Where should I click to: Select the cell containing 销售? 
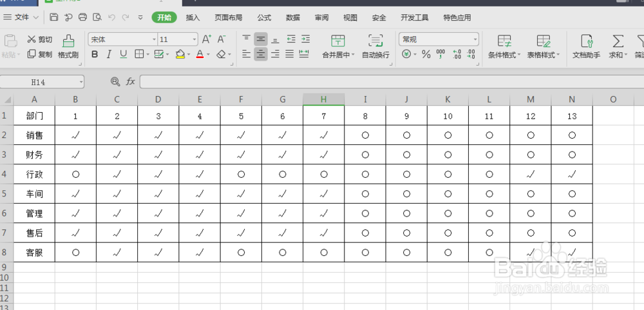(35, 135)
